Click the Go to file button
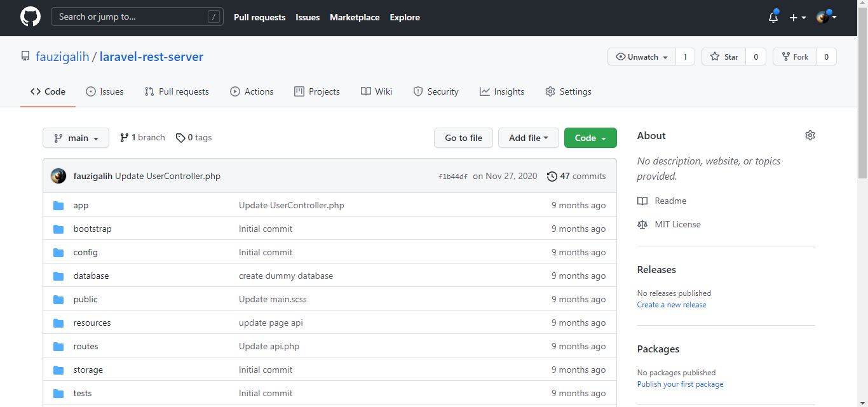Screen dimensions: 868x407 point(463,138)
